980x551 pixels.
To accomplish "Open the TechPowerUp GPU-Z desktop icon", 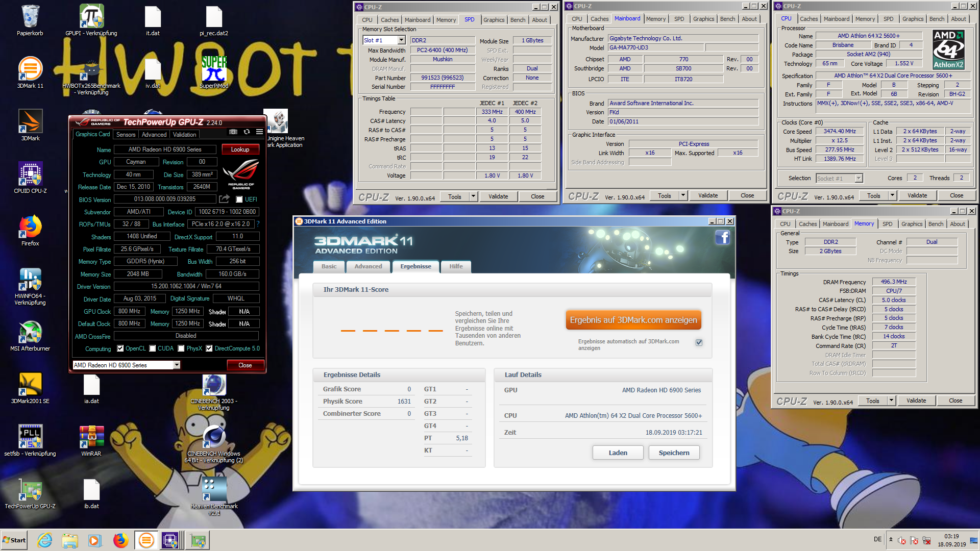I will pyautogui.click(x=30, y=493).
